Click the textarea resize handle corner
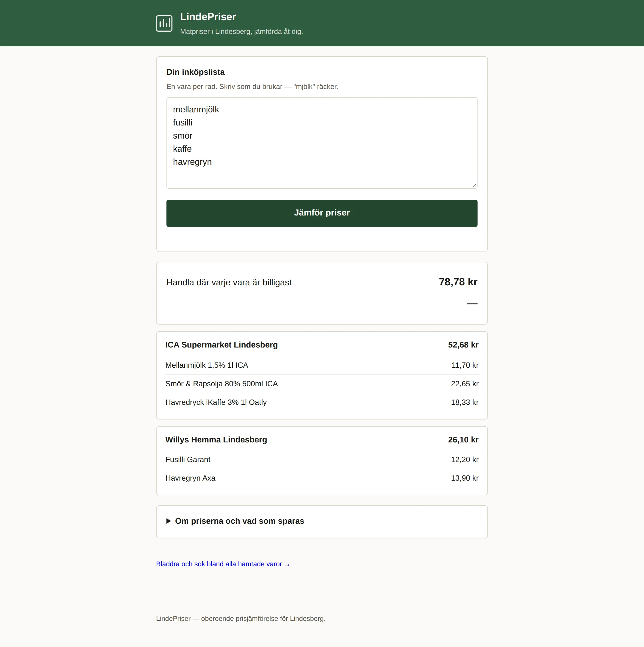The image size is (644, 647). pos(475,185)
